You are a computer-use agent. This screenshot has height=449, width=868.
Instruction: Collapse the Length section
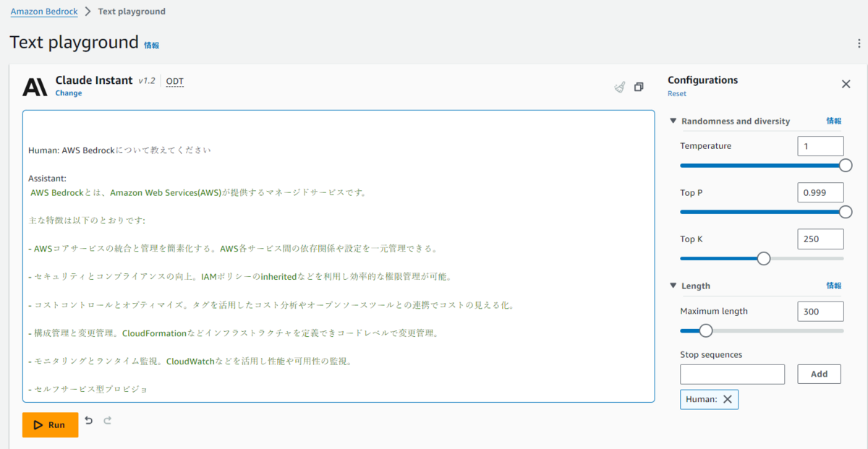coord(673,286)
